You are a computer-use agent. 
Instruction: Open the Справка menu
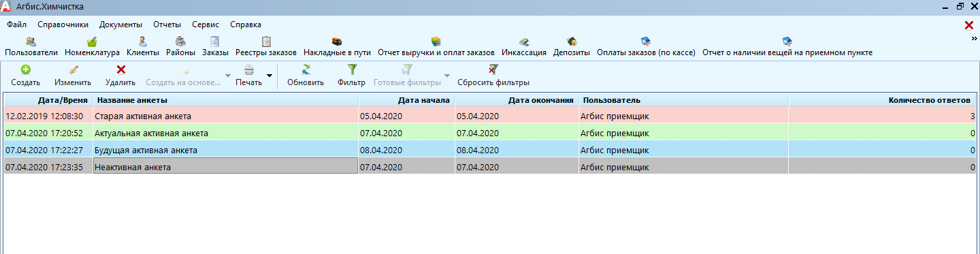coord(246,25)
